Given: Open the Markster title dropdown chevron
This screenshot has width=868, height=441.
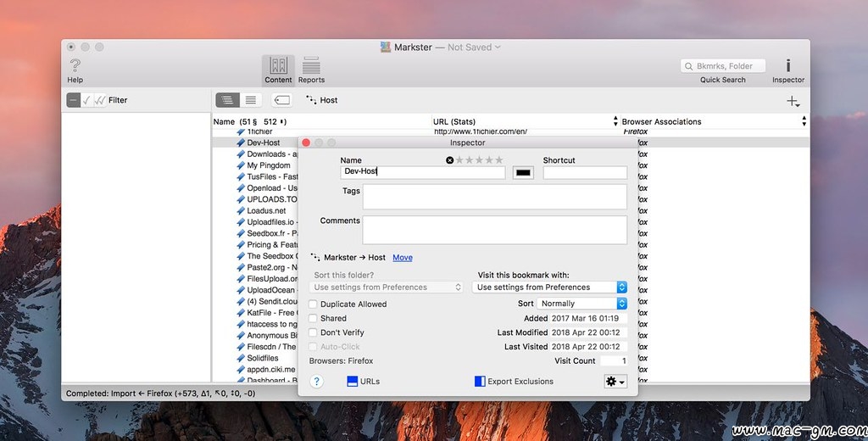Looking at the screenshot, I should (497, 47).
